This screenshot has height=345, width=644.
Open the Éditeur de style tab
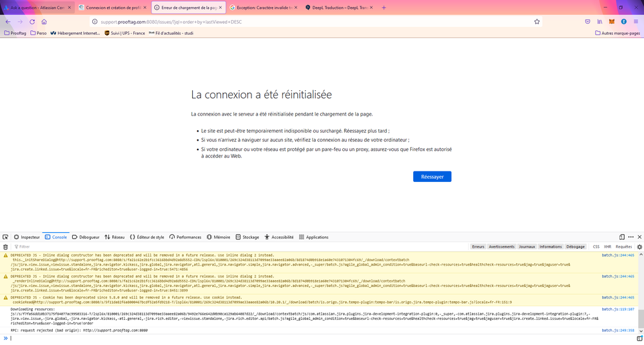coord(147,237)
